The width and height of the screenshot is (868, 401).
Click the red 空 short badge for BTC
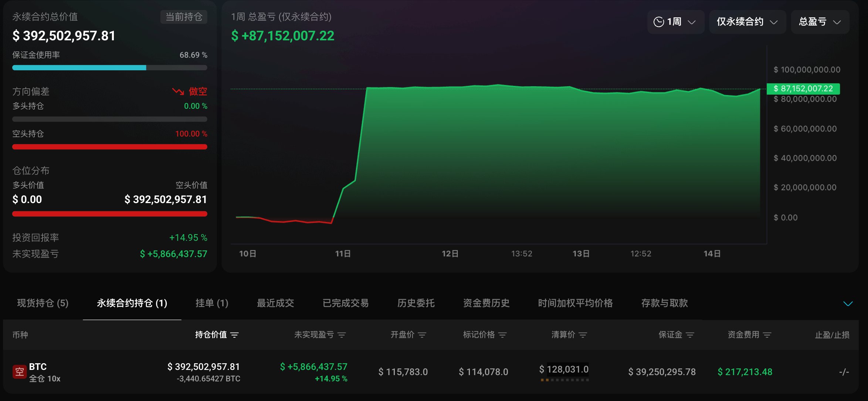tap(19, 372)
